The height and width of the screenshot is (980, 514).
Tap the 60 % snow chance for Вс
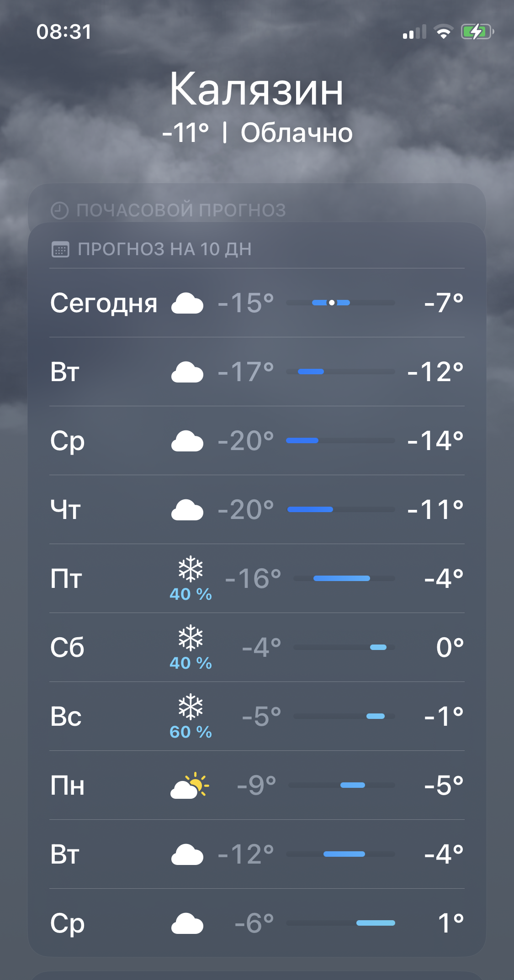click(x=191, y=732)
